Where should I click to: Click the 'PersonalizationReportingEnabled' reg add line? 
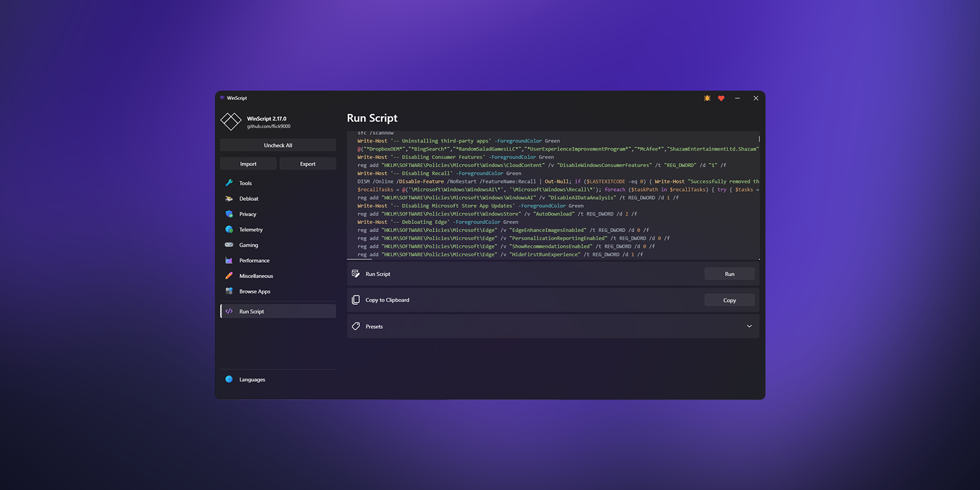[x=514, y=238]
